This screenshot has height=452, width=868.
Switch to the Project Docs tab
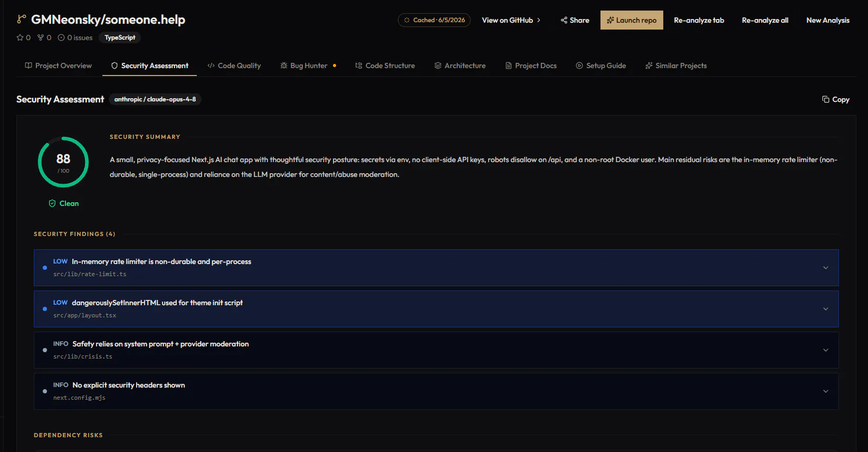click(x=530, y=65)
